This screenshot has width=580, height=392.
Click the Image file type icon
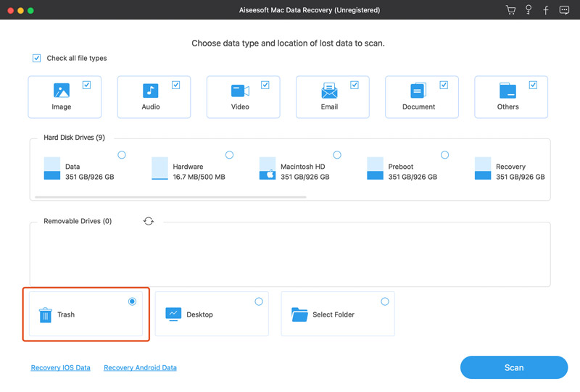(62, 91)
